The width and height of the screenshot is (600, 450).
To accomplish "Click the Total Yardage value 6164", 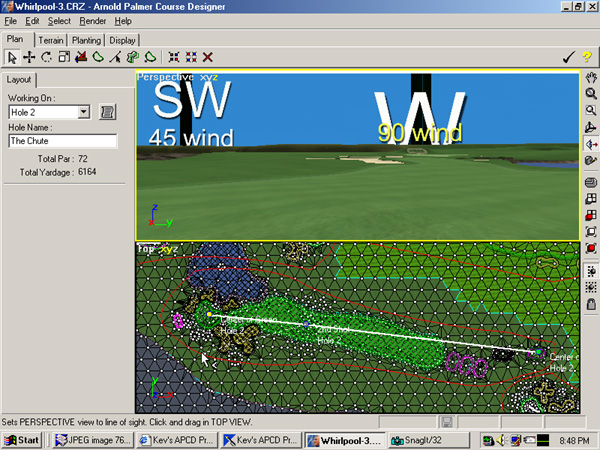I will click(x=87, y=172).
